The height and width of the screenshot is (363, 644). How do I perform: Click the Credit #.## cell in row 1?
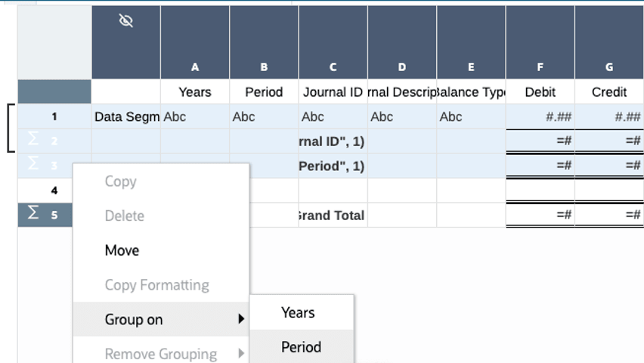609,117
